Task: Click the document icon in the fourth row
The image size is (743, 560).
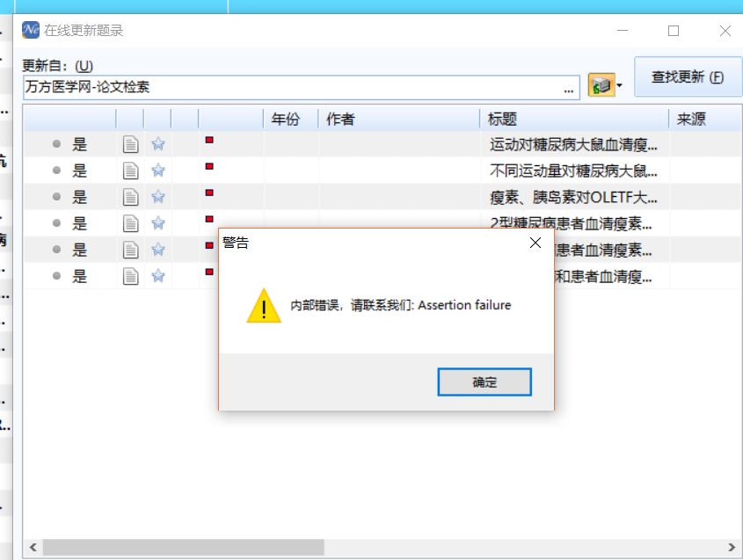Action: [130, 223]
